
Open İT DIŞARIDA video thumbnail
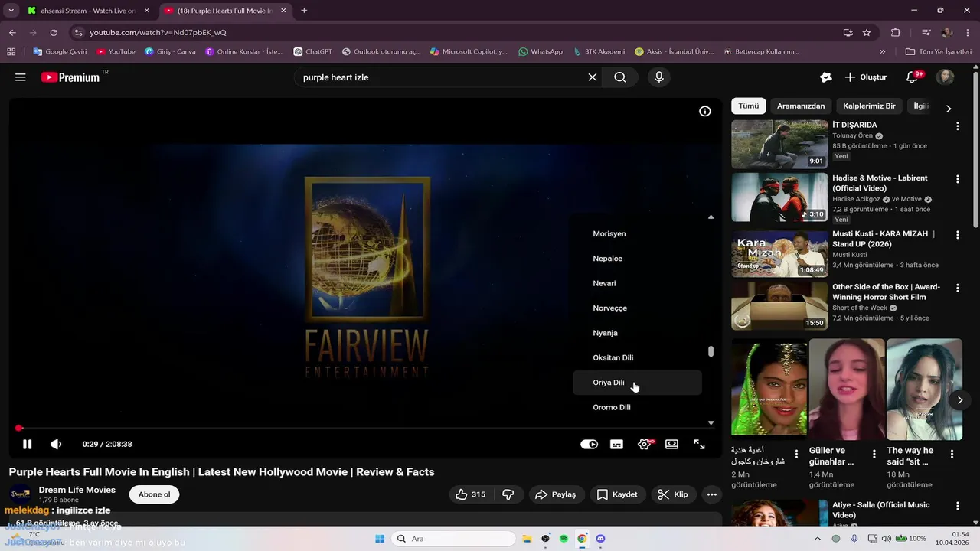pyautogui.click(x=779, y=144)
